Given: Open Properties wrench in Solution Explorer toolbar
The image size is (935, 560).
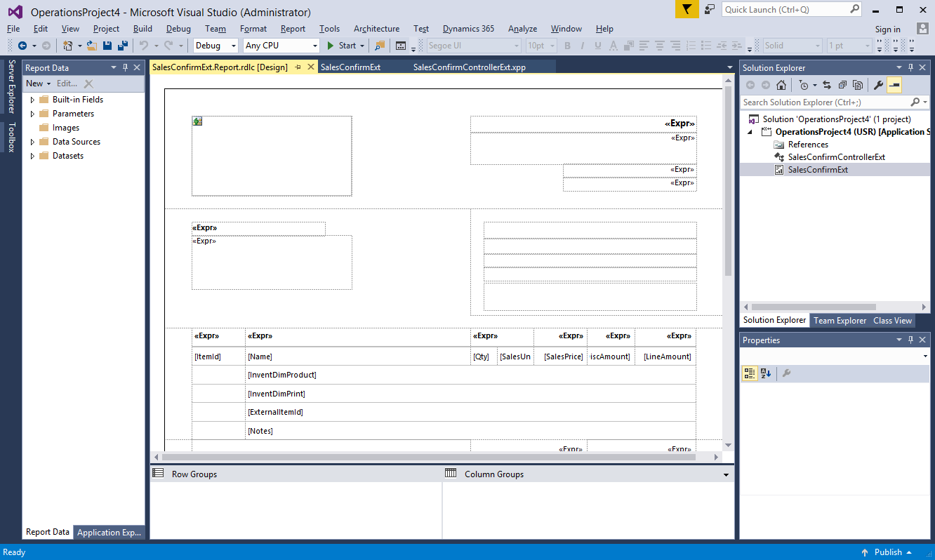Looking at the screenshot, I should pos(878,85).
